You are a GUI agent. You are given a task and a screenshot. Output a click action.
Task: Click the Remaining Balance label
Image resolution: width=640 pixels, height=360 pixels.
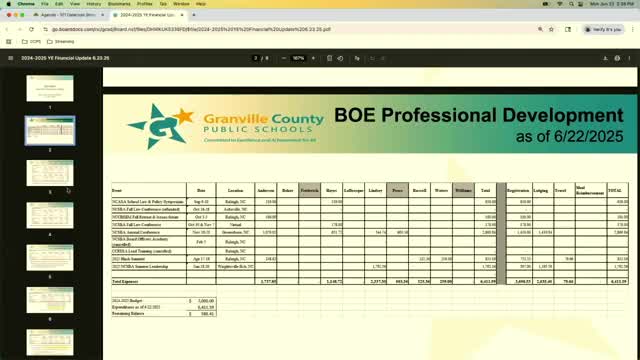point(128,314)
